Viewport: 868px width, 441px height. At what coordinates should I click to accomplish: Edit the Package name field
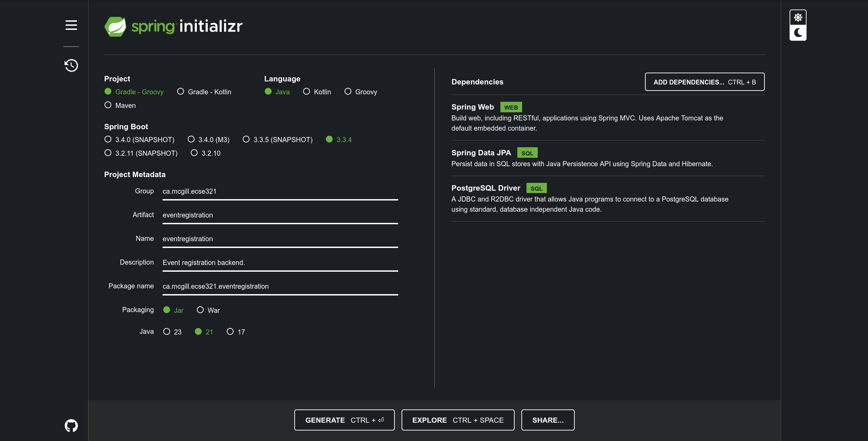[x=280, y=286]
